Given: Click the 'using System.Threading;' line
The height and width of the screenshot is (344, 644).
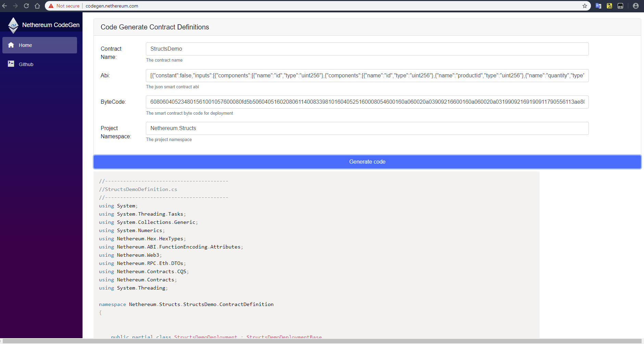Looking at the screenshot, I should [133, 288].
